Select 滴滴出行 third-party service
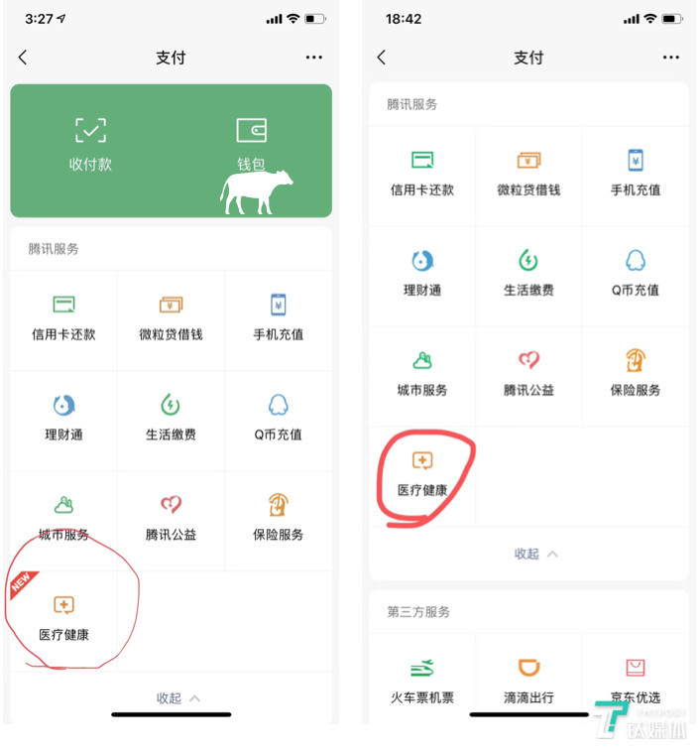Viewport: 700px width, 752px height. (528, 681)
